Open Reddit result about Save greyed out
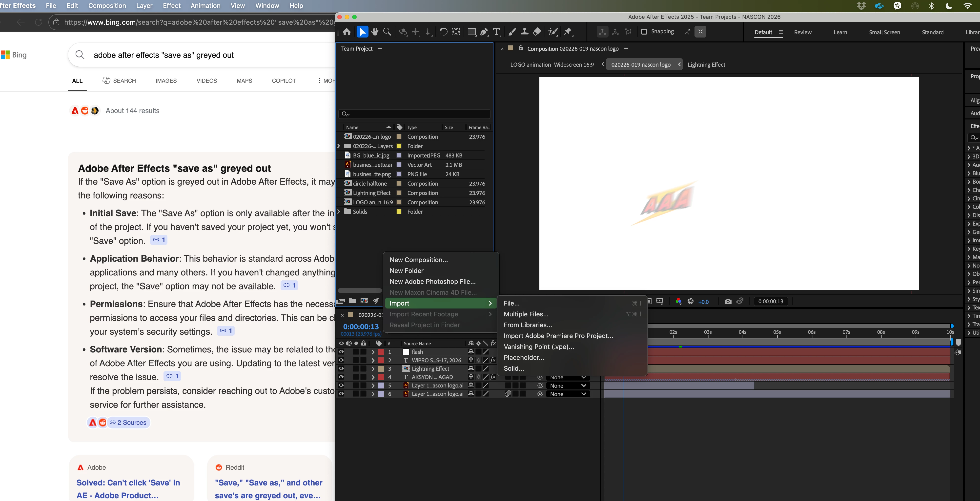 coord(268,488)
